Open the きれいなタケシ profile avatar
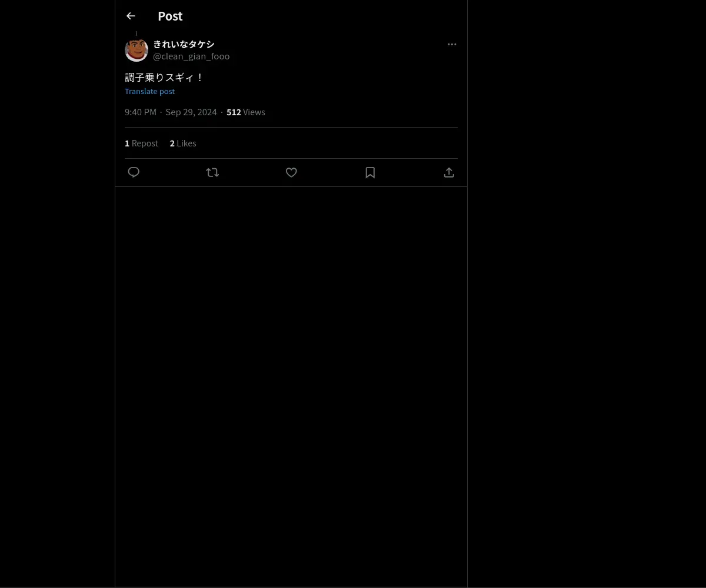Image resolution: width=706 pixels, height=588 pixels. coord(136,50)
